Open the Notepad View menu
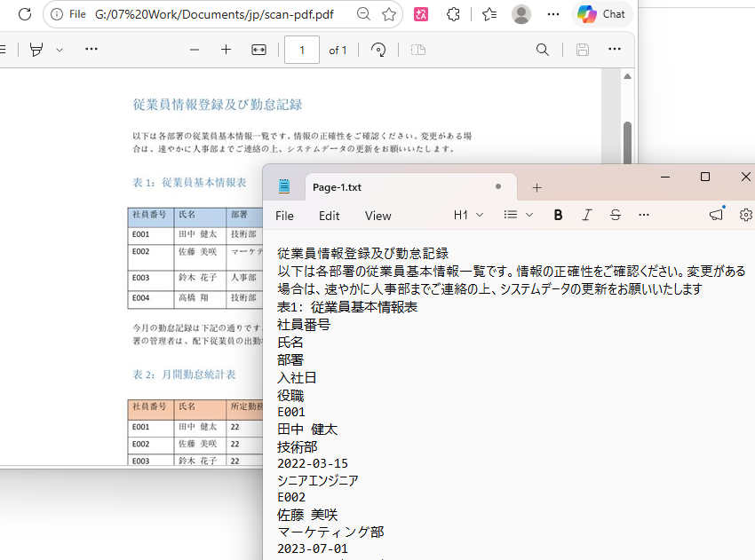 pos(378,216)
